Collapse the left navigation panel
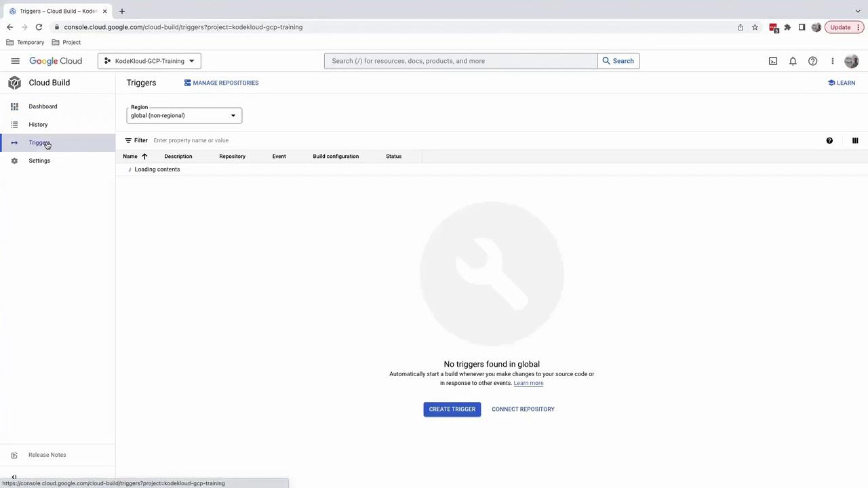Screen dimensions: 868x488 click(14, 478)
